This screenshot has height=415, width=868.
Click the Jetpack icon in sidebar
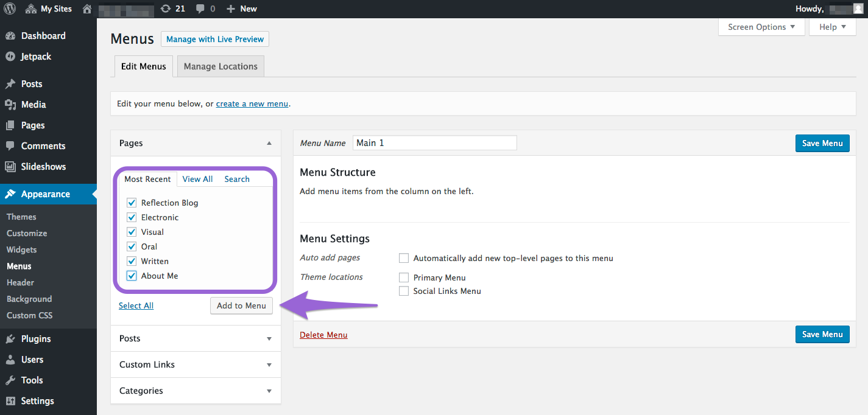[10, 57]
